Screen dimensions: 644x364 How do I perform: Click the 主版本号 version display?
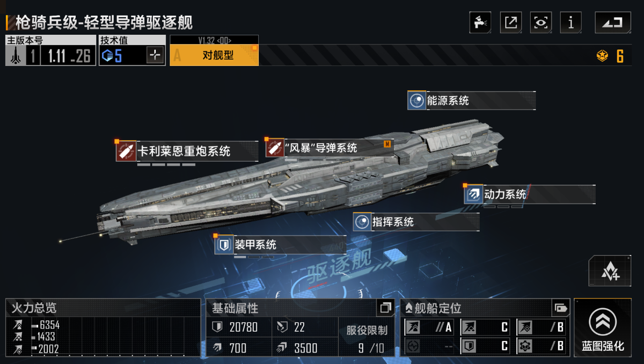[x=50, y=50]
